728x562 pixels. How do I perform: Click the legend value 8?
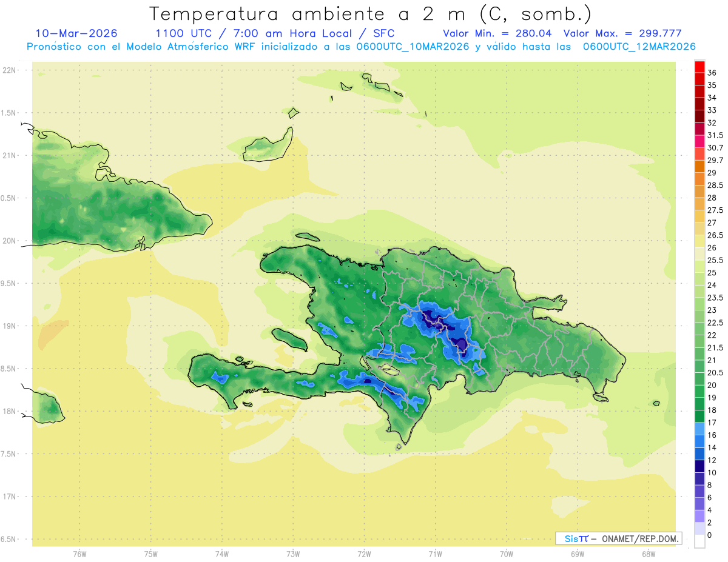coord(710,485)
